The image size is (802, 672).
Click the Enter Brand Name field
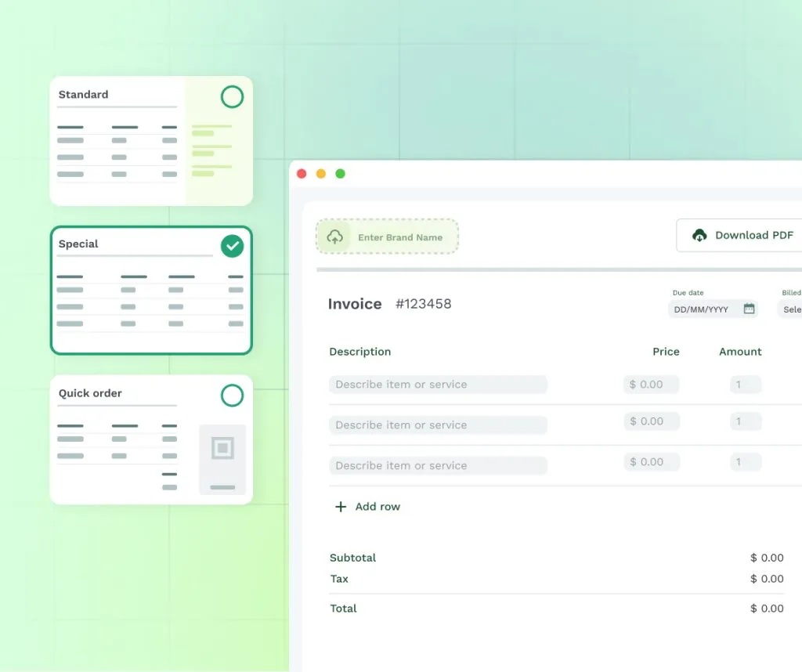[399, 237]
